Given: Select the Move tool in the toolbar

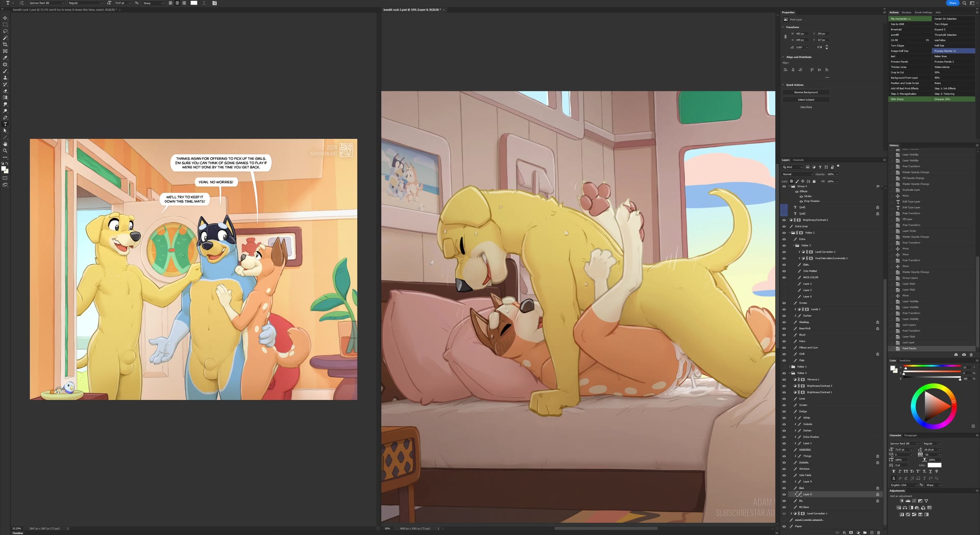Looking at the screenshot, I should (x=5, y=18).
